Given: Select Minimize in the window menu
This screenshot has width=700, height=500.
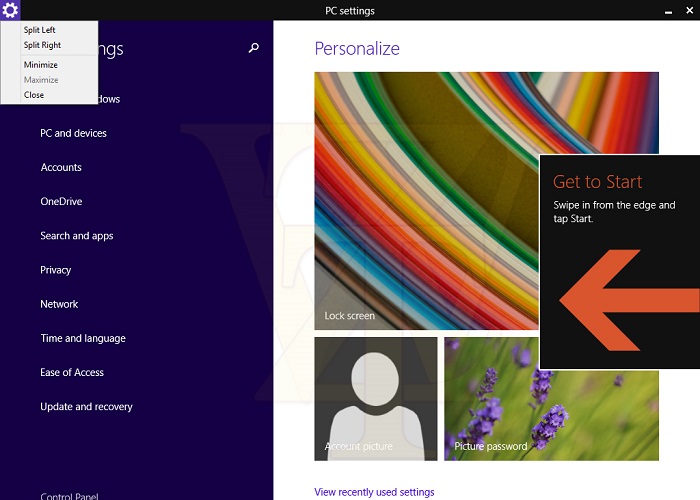Looking at the screenshot, I should point(40,65).
